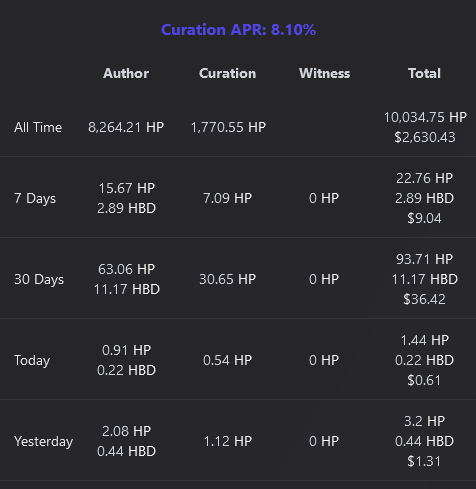Click the Curation APR 8.10% heading
Image resolution: width=476 pixels, height=489 pixels.
pyautogui.click(x=238, y=30)
